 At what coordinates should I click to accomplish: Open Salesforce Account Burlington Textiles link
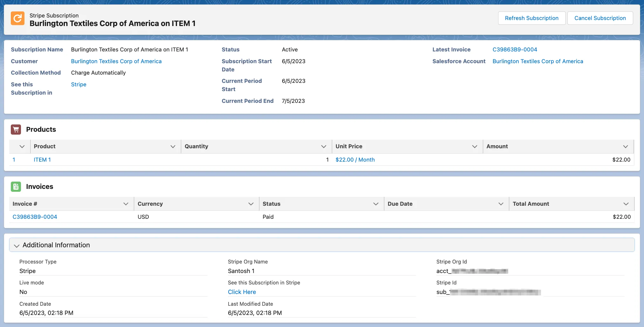[538, 61]
